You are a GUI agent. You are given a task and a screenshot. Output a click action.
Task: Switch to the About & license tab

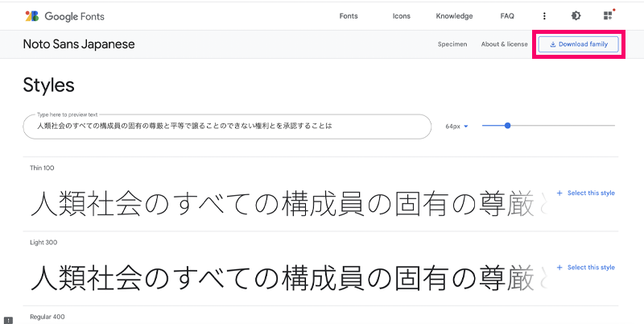504,44
